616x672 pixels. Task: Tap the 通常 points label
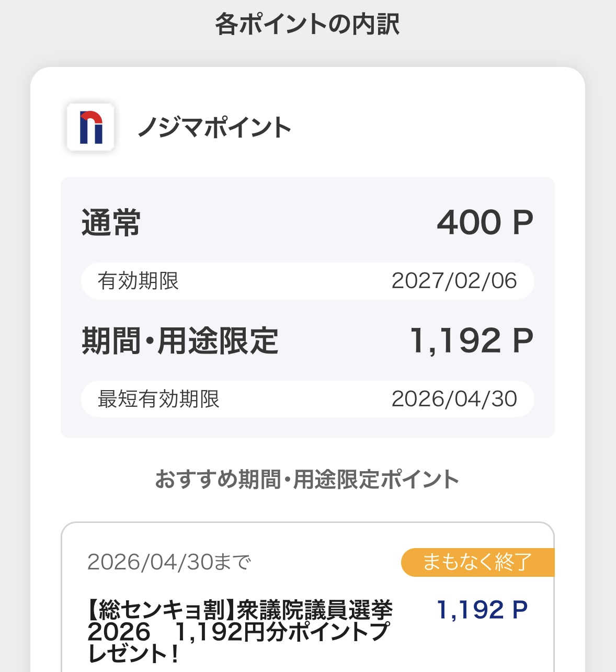pyautogui.click(x=111, y=222)
